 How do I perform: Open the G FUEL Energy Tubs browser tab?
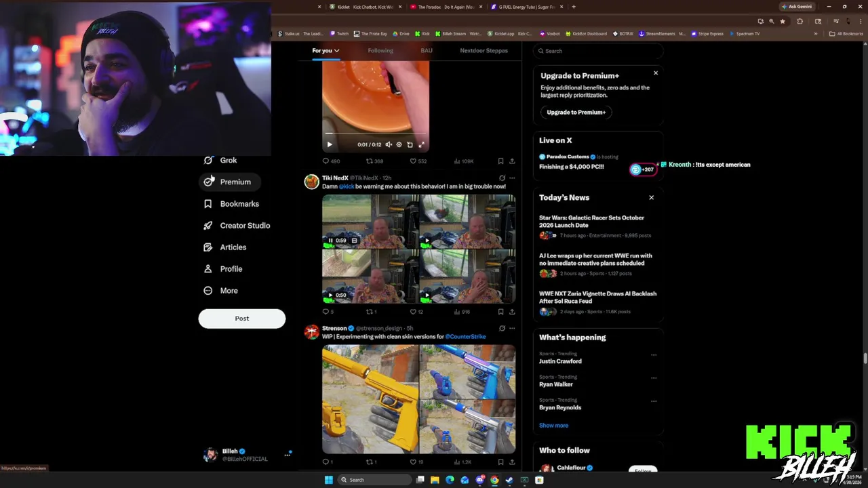(x=527, y=7)
